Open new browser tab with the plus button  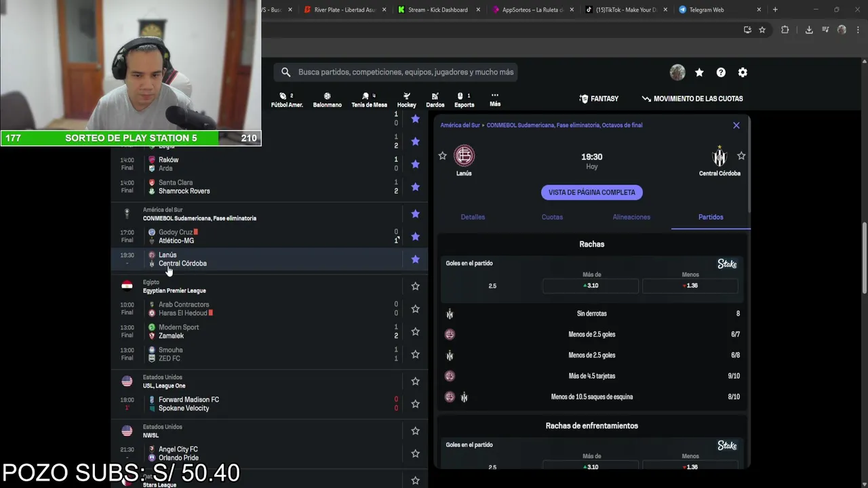[775, 9]
